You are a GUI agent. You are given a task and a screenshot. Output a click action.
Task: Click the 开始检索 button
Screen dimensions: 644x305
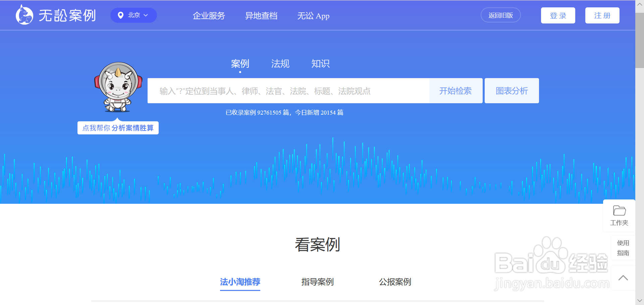point(455,91)
